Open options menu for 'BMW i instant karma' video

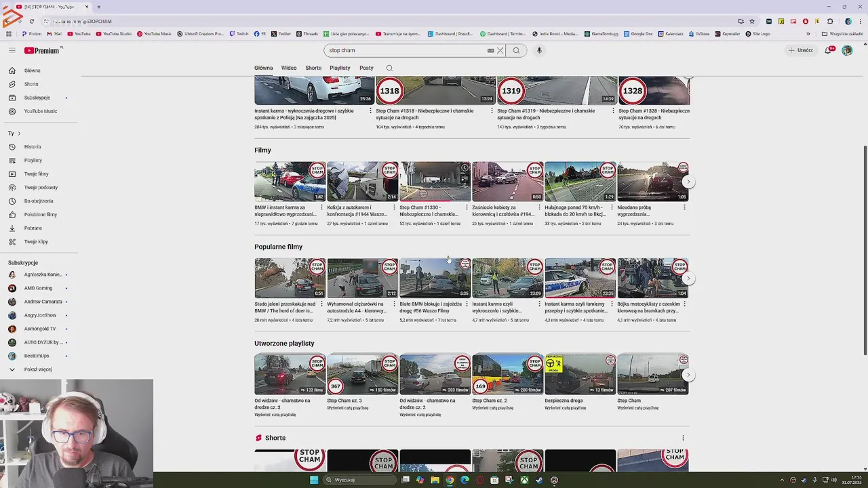point(321,207)
